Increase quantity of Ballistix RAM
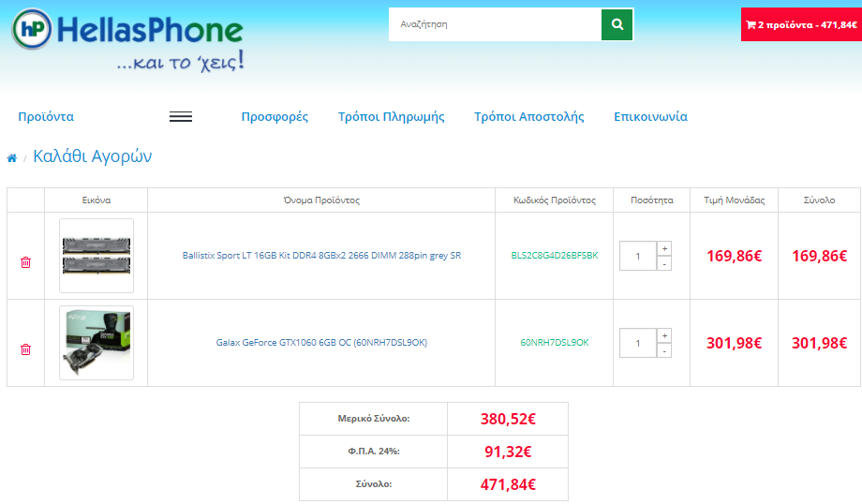The image size is (862, 504). pos(664,248)
